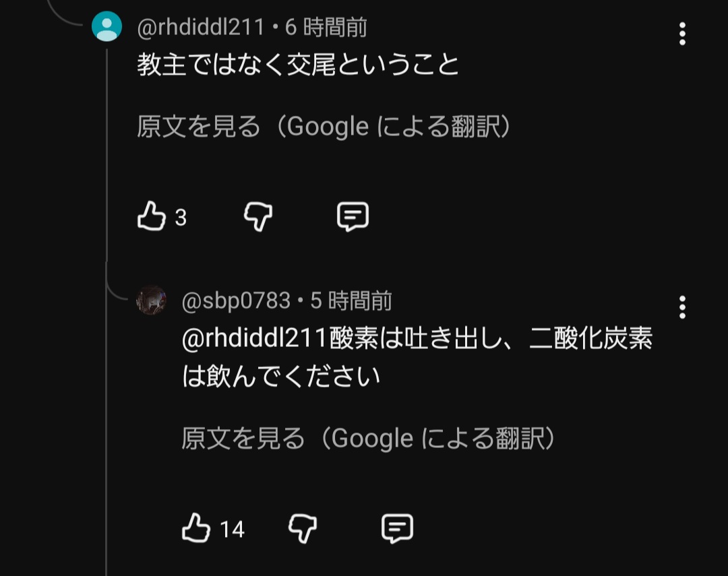Like the comment by @rhdiddl211
This screenshot has height=576, width=728.
152,217
